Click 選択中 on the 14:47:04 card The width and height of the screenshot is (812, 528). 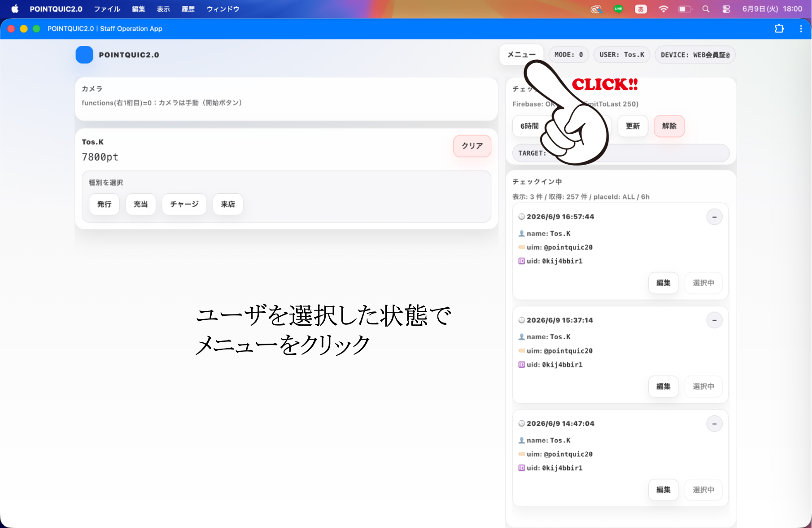(x=703, y=490)
